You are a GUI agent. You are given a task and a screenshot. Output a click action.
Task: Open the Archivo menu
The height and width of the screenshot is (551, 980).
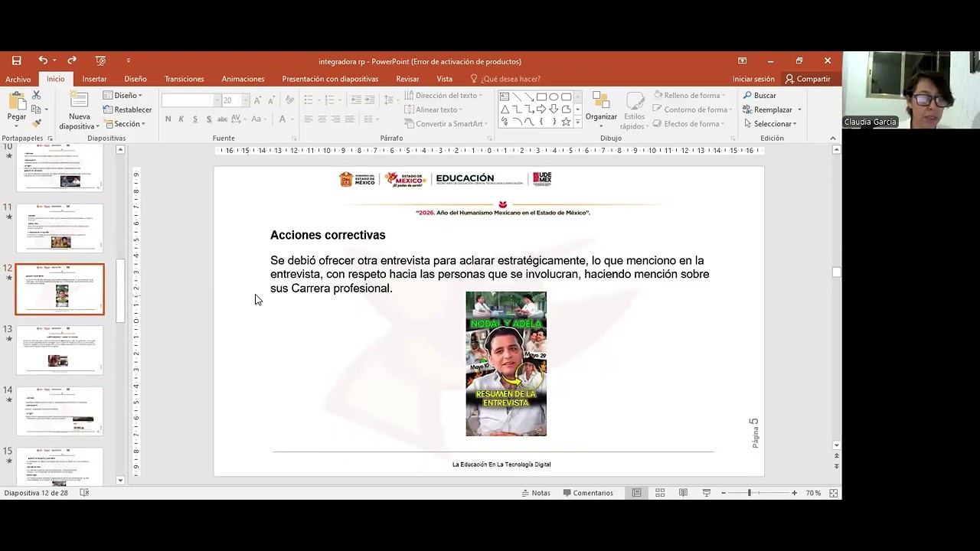[18, 79]
